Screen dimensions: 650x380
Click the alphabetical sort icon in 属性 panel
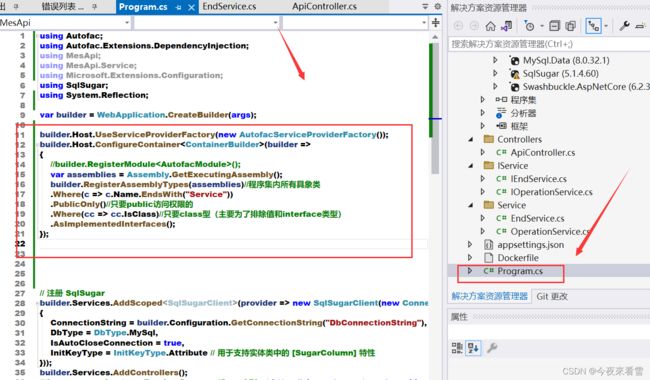click(473, 348)
